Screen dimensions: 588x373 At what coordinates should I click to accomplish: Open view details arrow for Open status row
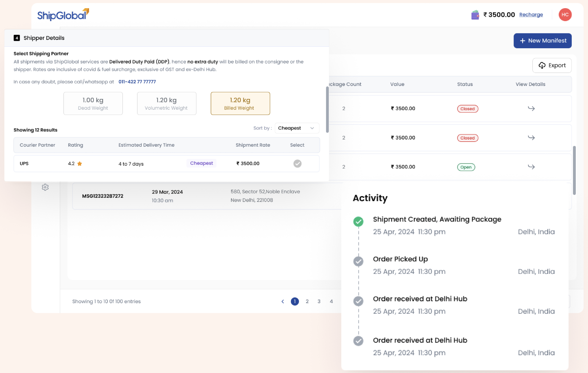click(x=531, y=167)
